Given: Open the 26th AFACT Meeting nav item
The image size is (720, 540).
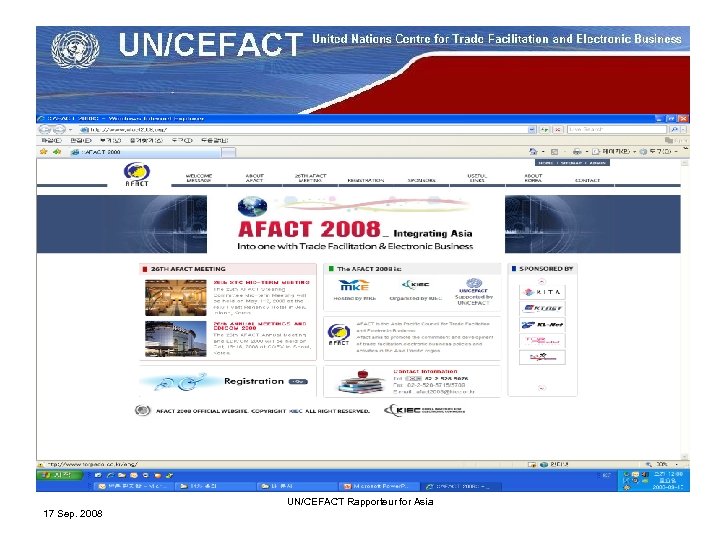Looking at the screenshot, I should (310, 178).
